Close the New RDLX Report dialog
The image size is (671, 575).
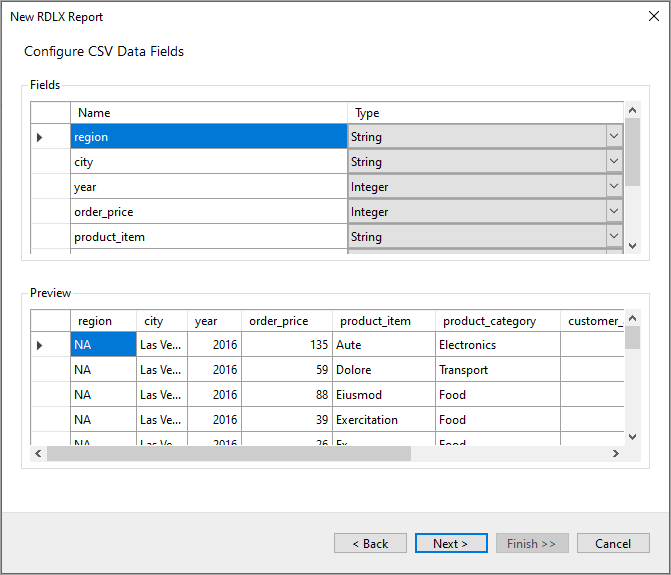(x=653, y=16)
